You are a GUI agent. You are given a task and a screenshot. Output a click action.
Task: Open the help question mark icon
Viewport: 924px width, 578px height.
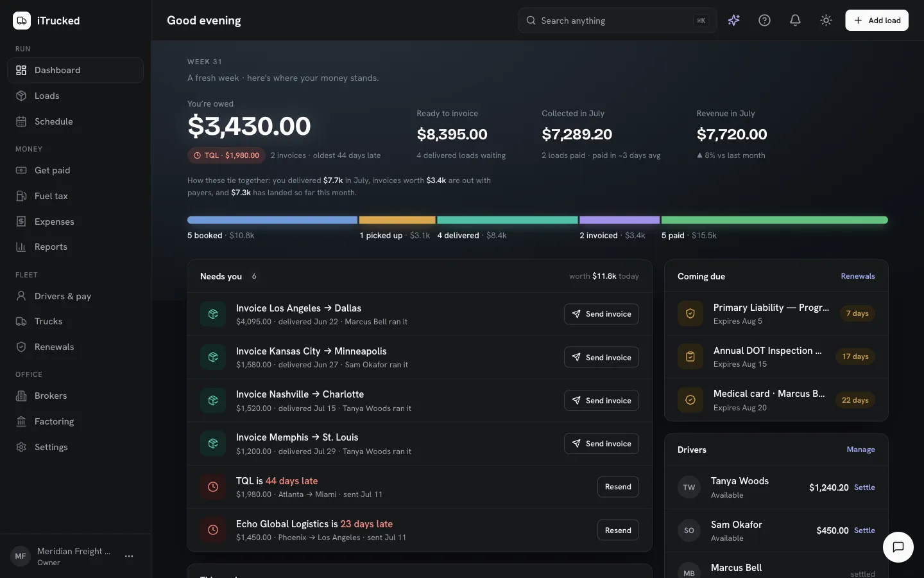point(764,21)
